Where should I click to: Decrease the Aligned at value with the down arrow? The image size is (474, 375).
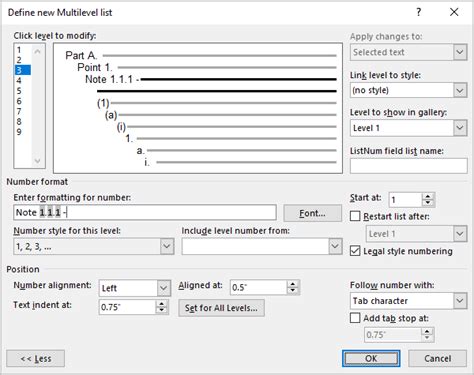[293, 291]
